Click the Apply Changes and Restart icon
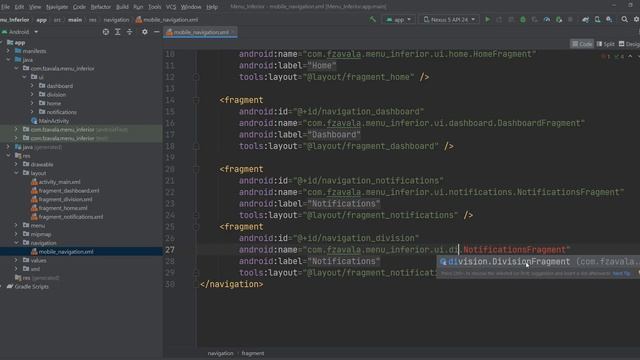This screenshot has width=640, height=360. [499, 20]
